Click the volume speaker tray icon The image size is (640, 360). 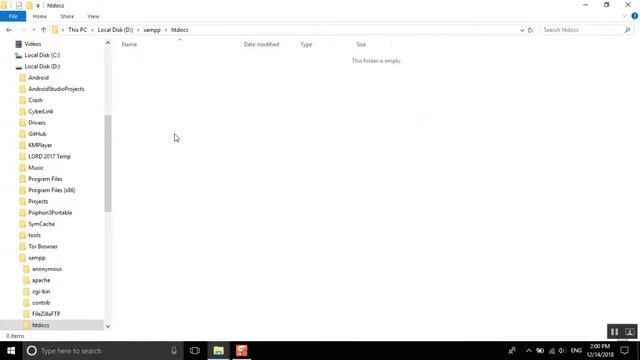tap(562, 351)
